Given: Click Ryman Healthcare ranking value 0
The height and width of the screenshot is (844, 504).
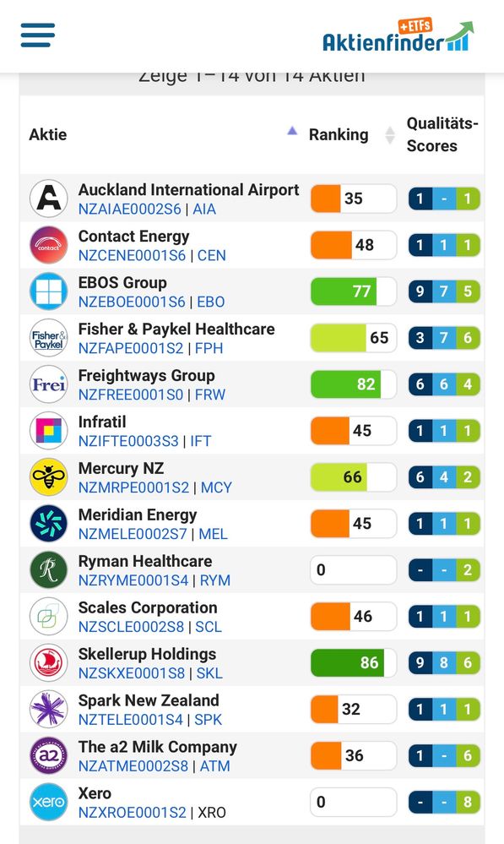Looking at the screenshot, I should coord(354,569).
